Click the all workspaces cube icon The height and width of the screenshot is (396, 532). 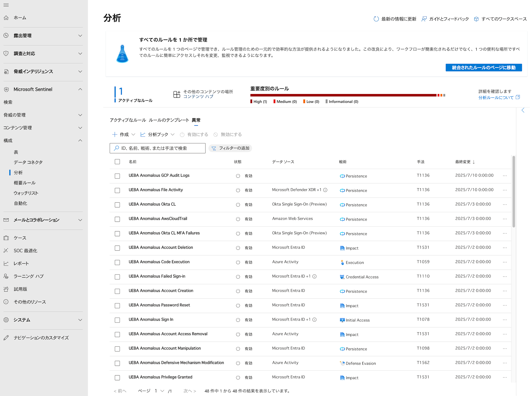pyautogui.click(x=476, y=19)
